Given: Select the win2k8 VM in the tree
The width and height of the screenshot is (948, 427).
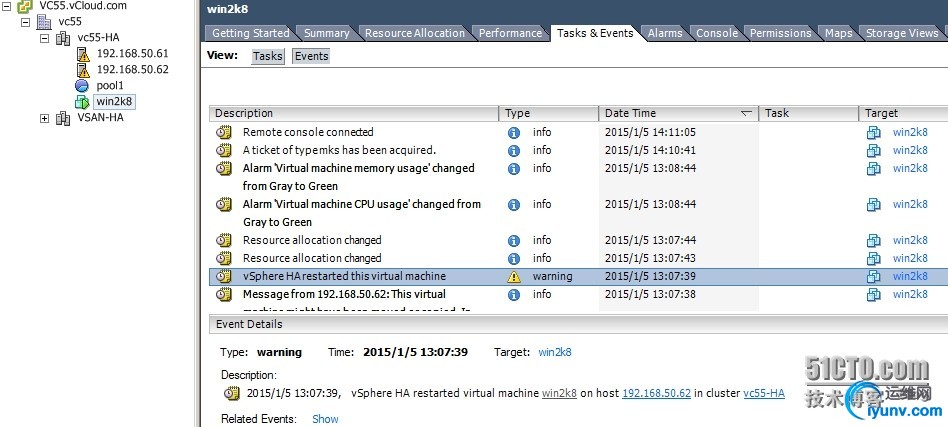Looking at the screenshot, I should point(114,101).
